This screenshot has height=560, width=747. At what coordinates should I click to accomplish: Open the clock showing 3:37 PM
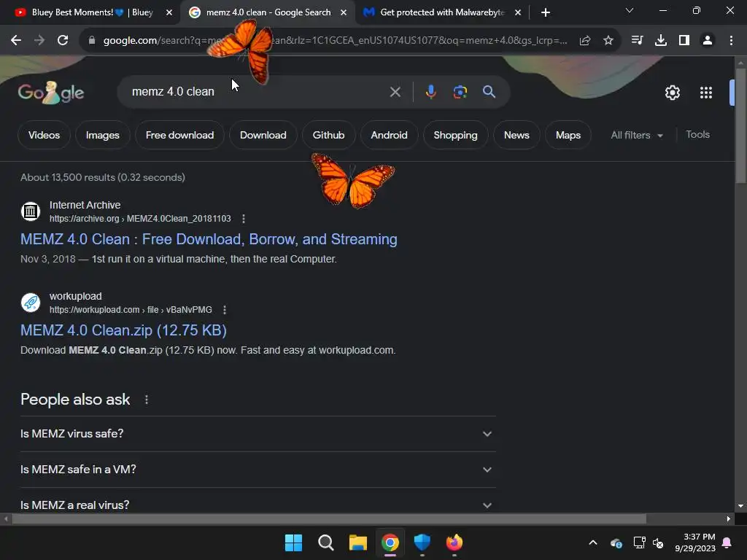[695, 542]
